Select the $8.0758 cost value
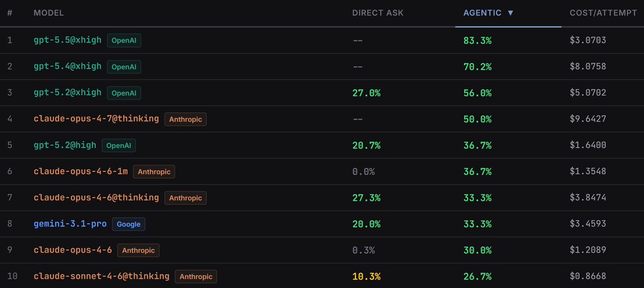This screenshot has height=288, width=644. tap(588, 67)
